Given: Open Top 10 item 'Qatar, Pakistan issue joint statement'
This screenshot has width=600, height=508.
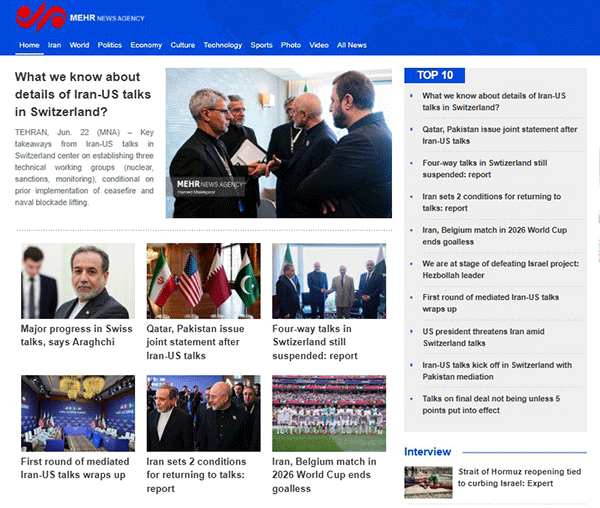Looking at the screenshot, I should (x=500, y=135).
